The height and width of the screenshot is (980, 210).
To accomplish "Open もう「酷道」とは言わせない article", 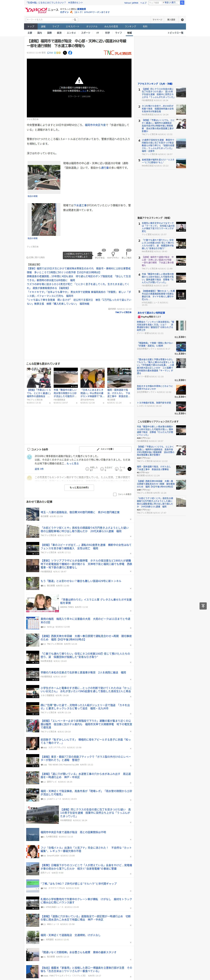I will pos(81,581).
